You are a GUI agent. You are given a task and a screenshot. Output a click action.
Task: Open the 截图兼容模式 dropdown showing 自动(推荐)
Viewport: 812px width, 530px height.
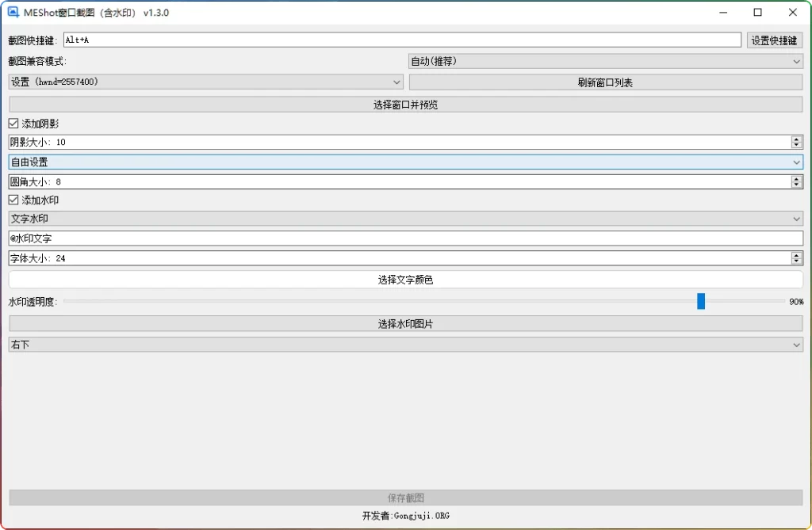[x=605, y=61]
